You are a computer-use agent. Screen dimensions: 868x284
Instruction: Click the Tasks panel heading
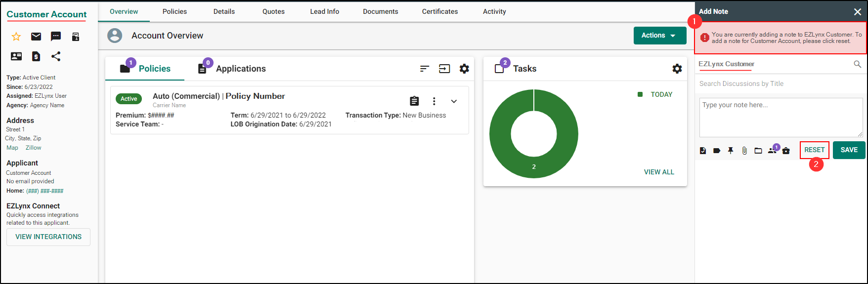point(524,69)
